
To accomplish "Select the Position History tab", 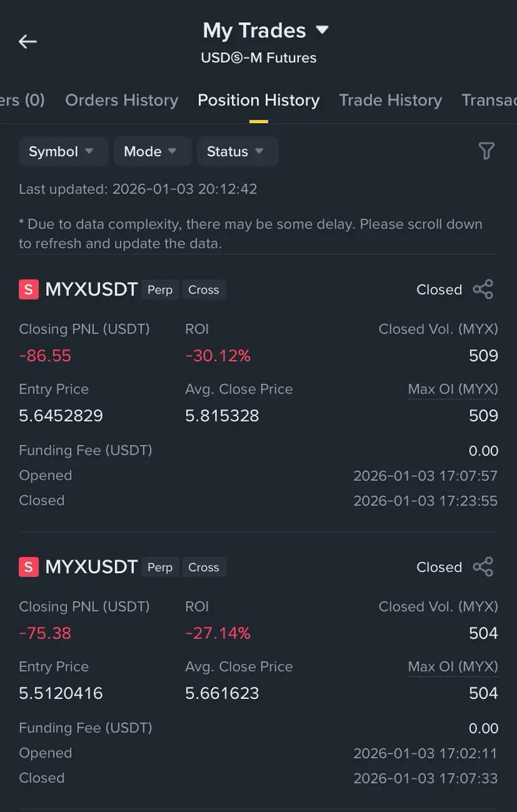I will point(258,100).
